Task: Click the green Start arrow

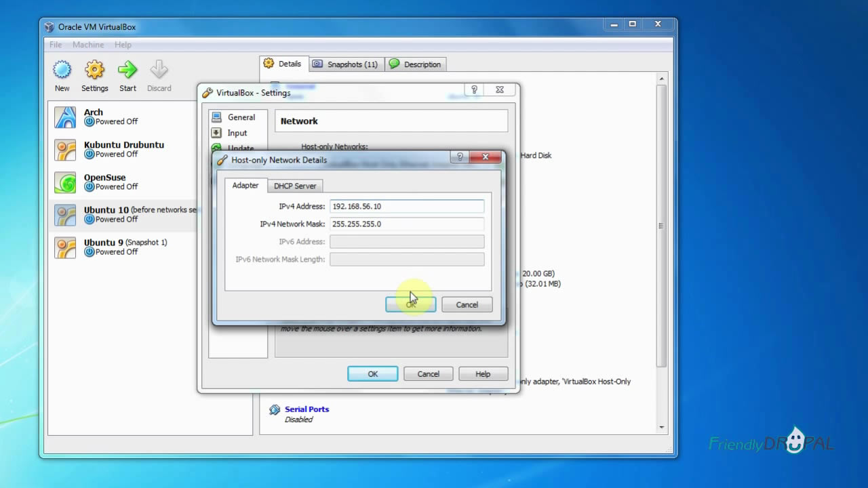Action: point(127,70)
